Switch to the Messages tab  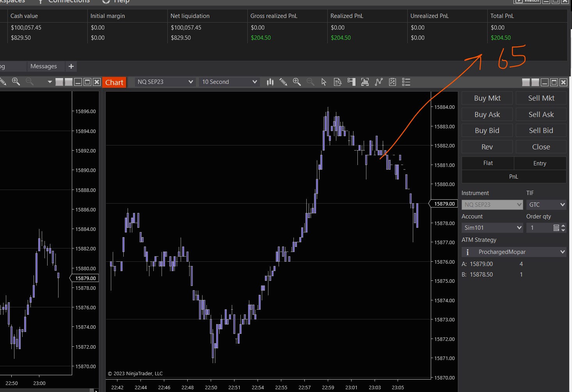tap(44, 66)
